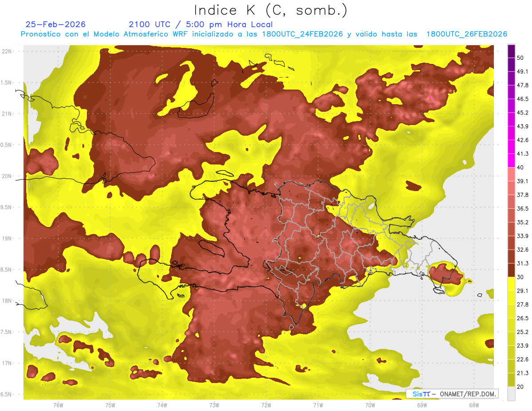The image size is (532, 411).
Task: Select the date text "25-Feb-2026"
Action: pyautogui.click(x=56, y=24)
